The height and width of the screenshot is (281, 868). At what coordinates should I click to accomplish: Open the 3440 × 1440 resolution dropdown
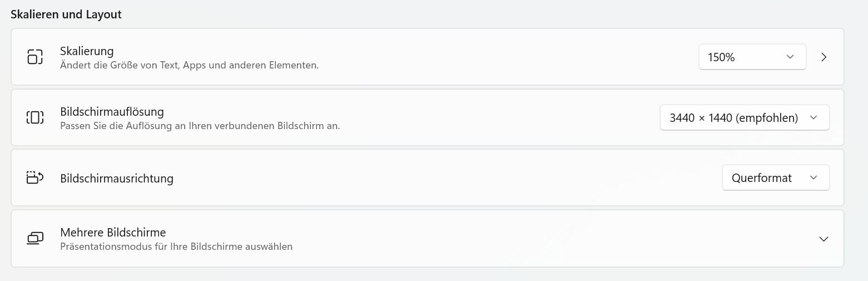click(x=745, y=117)
